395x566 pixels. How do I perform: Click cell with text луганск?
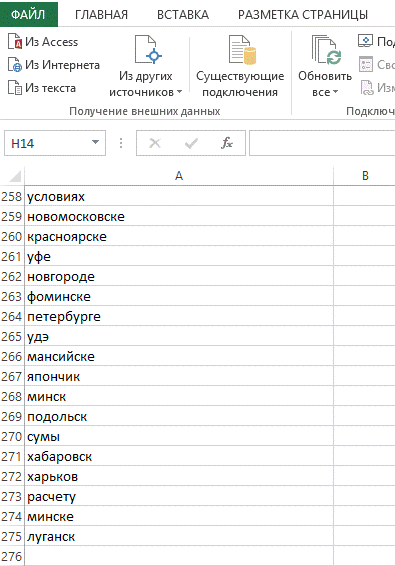(179, 536)
